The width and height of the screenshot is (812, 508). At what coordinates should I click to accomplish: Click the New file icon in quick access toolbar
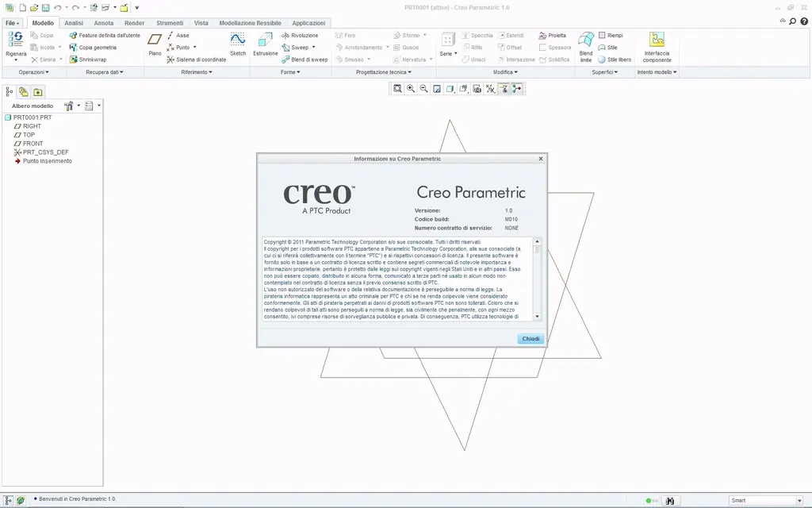[23, 8]
